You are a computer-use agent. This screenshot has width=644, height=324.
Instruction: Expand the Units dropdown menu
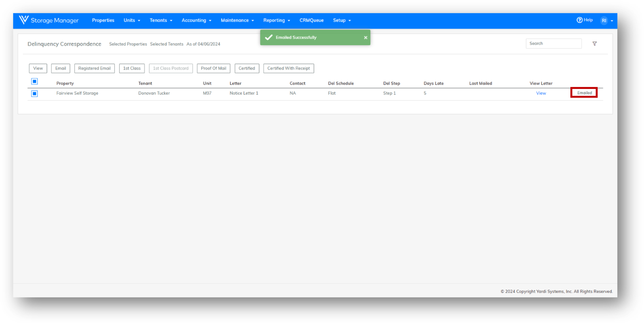coord(132,21)
